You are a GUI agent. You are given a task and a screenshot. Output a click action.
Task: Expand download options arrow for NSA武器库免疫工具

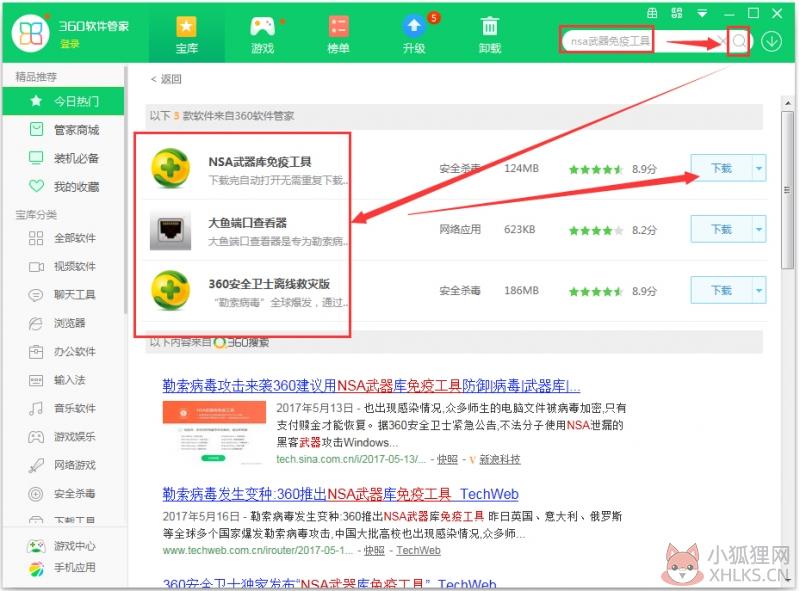click(759, 168)
